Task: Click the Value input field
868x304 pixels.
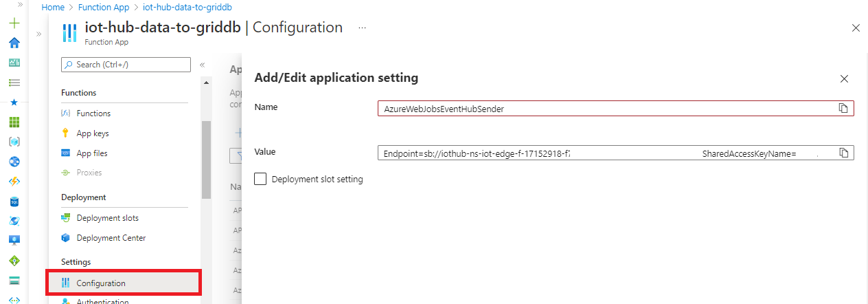Action: (x=604, y=153)
